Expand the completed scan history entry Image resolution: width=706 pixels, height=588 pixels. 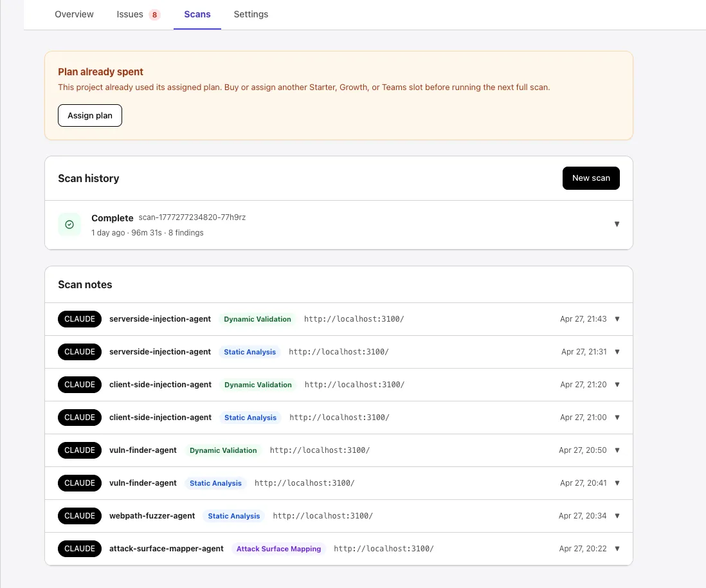pyautogui.click(x=617, y=225)
